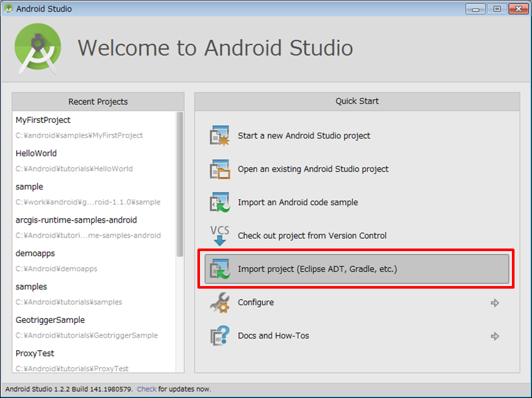Screen dimensions: 532x398
Task: Click path C:¥Android¥tutorials¥HelloWorld
Action: click(x=74, y=169)
